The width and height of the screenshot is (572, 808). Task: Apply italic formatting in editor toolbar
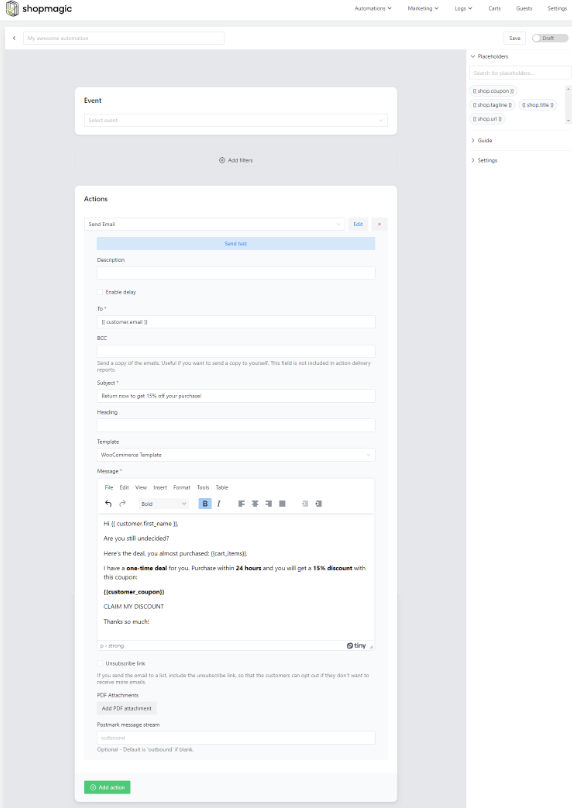pos(219,503)
